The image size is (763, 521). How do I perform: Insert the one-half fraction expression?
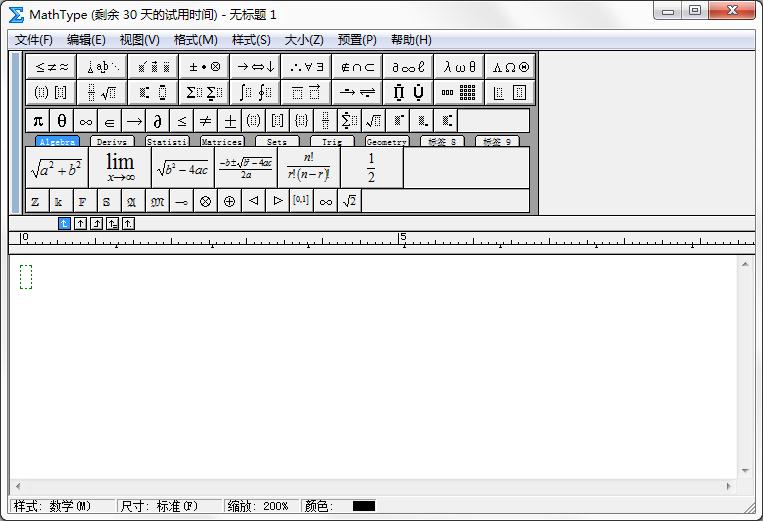(x=371, y=168)
